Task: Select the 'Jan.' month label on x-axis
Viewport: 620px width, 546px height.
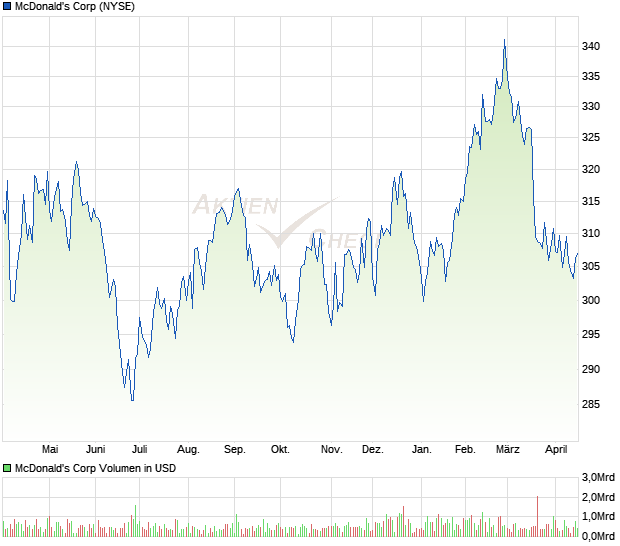Action: click(421, 450)
